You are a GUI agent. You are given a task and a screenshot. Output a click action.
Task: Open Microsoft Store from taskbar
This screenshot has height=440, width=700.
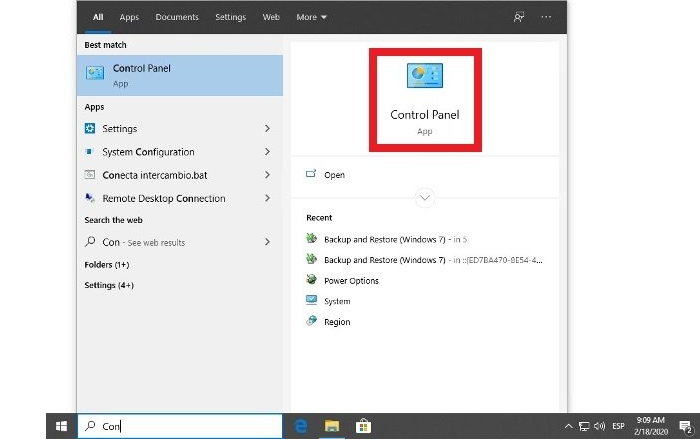[363, 426]
